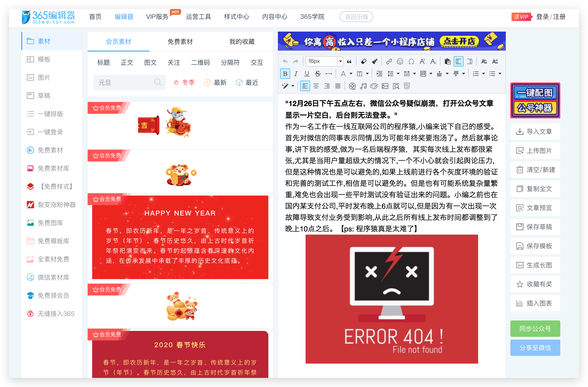The height and width of the screenshot is (387, 588).
Task: Open the font color picker
Action: coord(344,74)
